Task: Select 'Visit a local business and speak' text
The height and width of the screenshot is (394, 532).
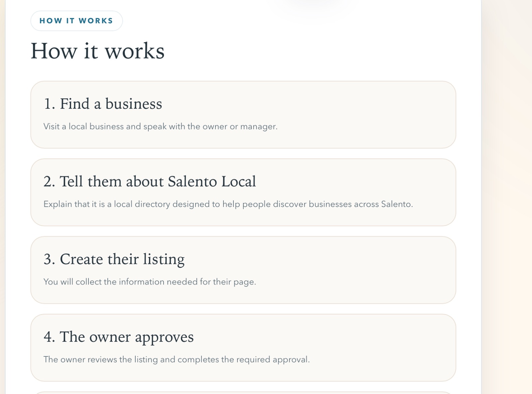Action: point(105,126)
